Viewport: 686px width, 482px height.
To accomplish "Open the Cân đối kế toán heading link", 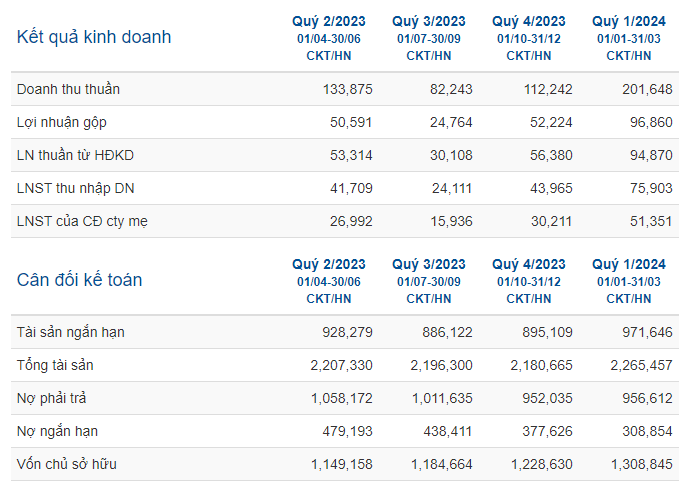I will click(80, 280).
